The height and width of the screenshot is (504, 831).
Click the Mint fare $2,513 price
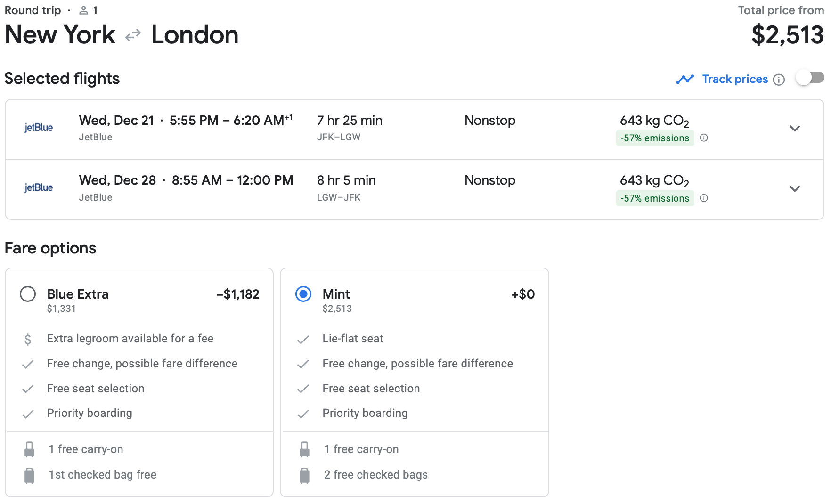pyautogui.click(x=337, y=309)
